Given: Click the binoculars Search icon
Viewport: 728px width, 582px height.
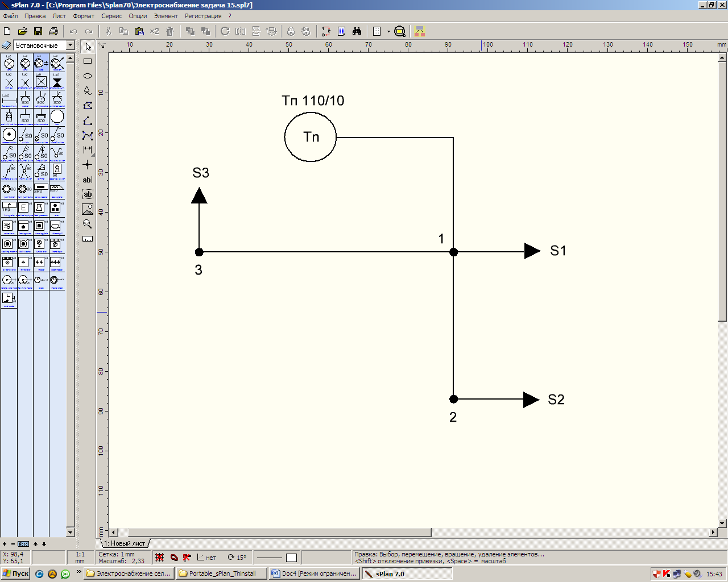Looking at the screenshot, I should [x=357, y=31].
